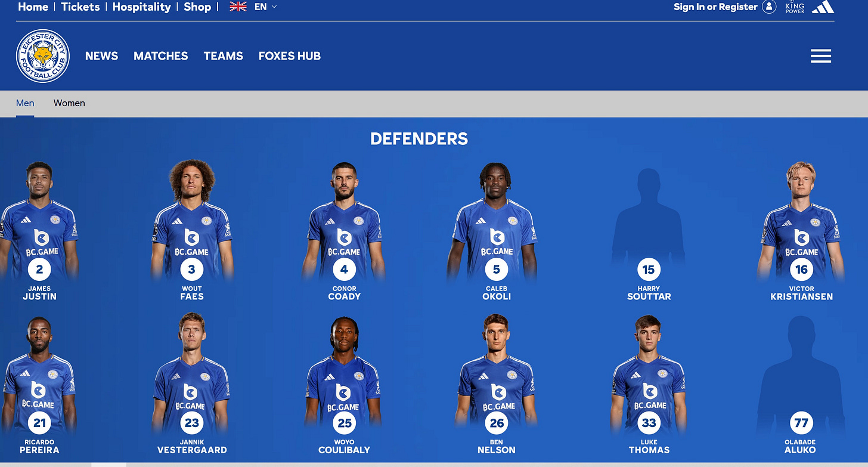
Task: Click Olabade Aluko's number 77 badge
Action: pos(801,423)
